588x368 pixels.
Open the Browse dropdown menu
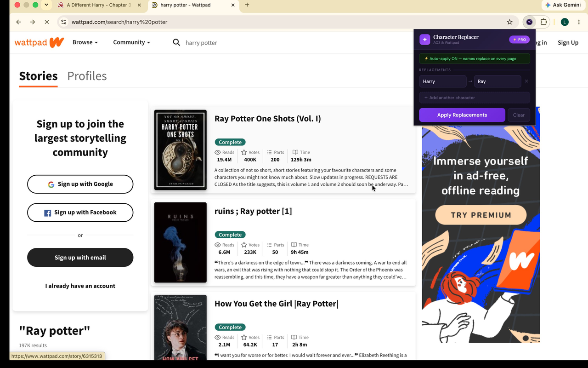[x=85, y=42]
